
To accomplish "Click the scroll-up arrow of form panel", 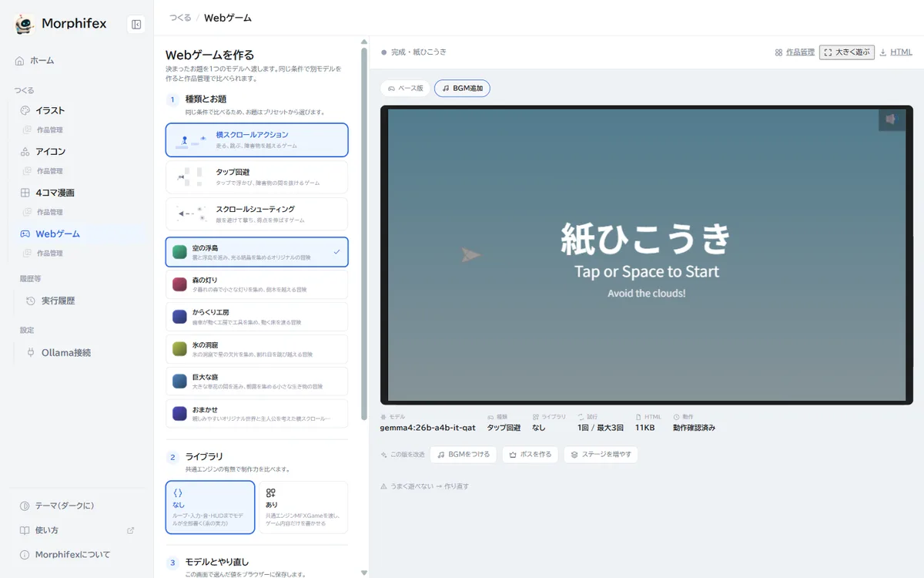I will [x=364, y=42].
